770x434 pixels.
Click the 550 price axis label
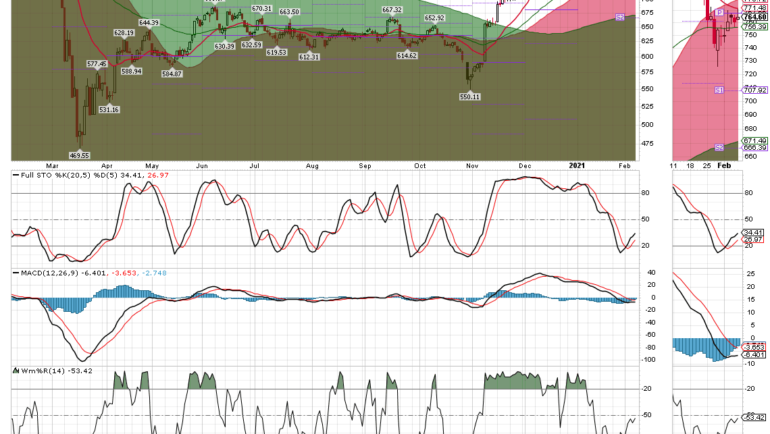tap(647, 89)
